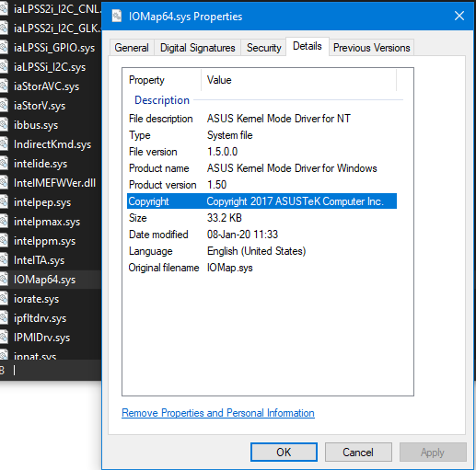Click the file icon beside iaLPSSi_GPIO.sys
This screenshot has width=476, height=470.
(x=4, y=48)
